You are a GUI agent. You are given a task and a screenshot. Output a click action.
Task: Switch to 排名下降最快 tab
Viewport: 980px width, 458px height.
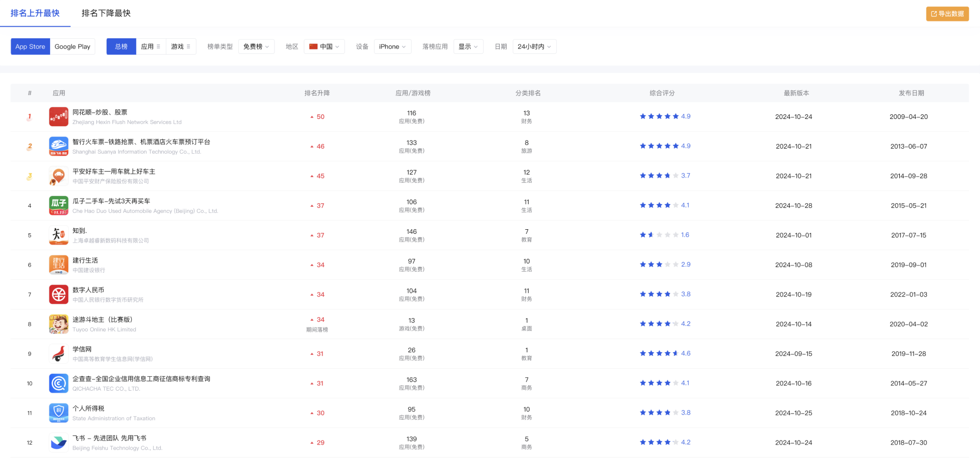(x=106, y=13)
